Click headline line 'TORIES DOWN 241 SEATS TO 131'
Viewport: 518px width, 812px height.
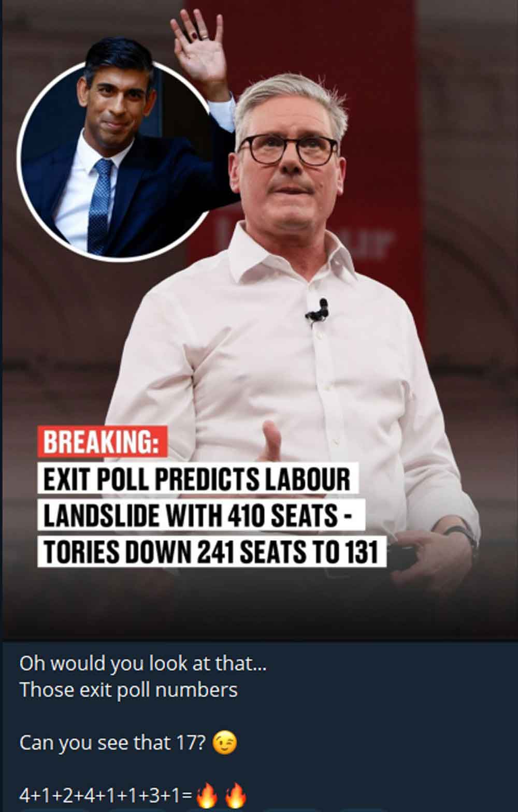pos(212,551)
